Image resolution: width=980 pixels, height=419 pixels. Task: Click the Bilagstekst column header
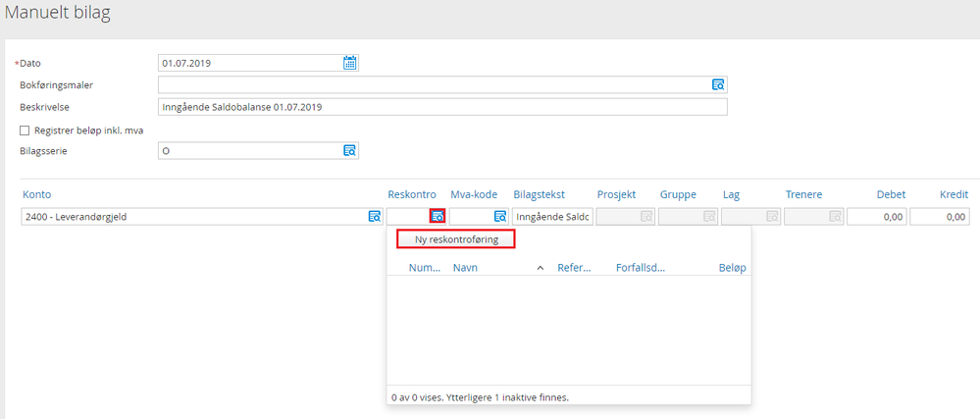coord(540,194)
